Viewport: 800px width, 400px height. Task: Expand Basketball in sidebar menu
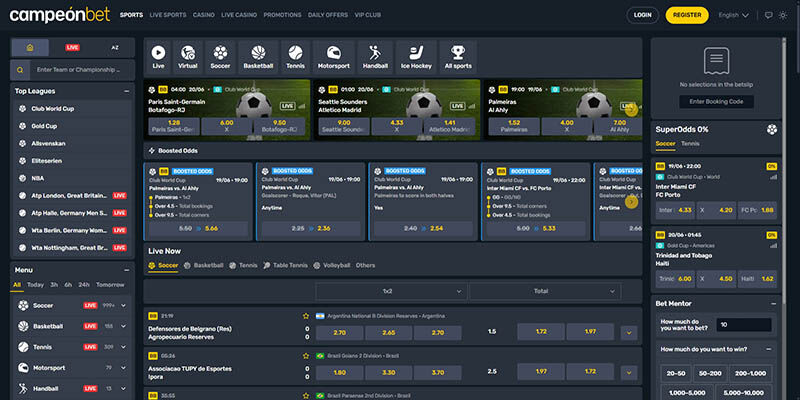point(123,326)
